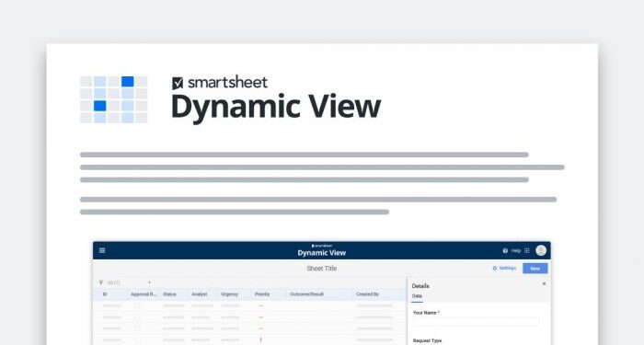Click the Analyst column header
Screen dimensions: 644x345
200,294
